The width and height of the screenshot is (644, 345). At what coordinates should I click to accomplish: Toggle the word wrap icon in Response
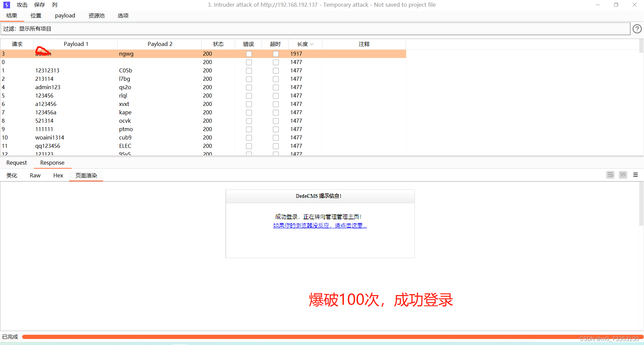click(x=610, y=175)
